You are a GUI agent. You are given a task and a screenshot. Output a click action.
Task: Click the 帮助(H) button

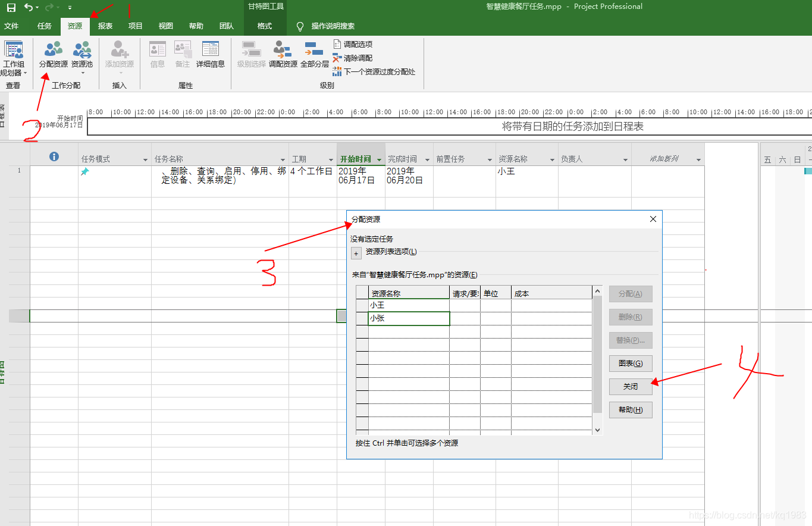[x=631, y=410]
